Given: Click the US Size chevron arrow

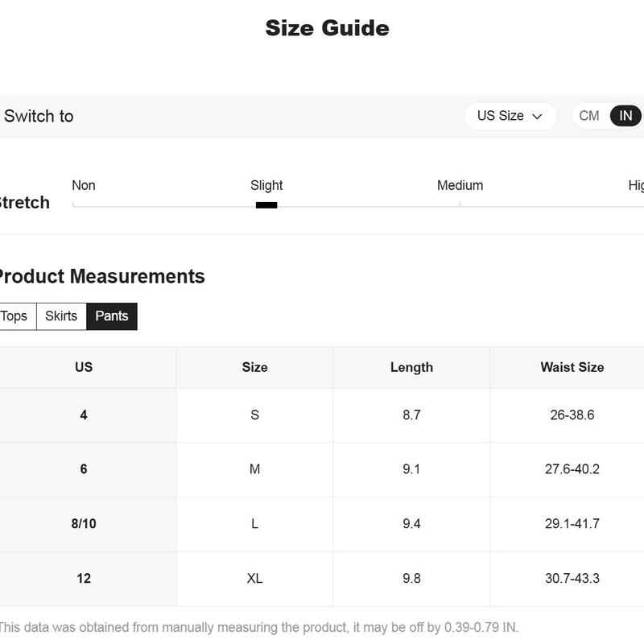Looking at the screenshot, I should tap(537, 117).
